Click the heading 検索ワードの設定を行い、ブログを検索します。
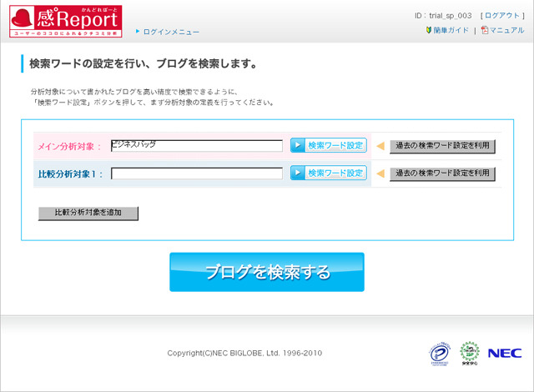 (143, 63)
